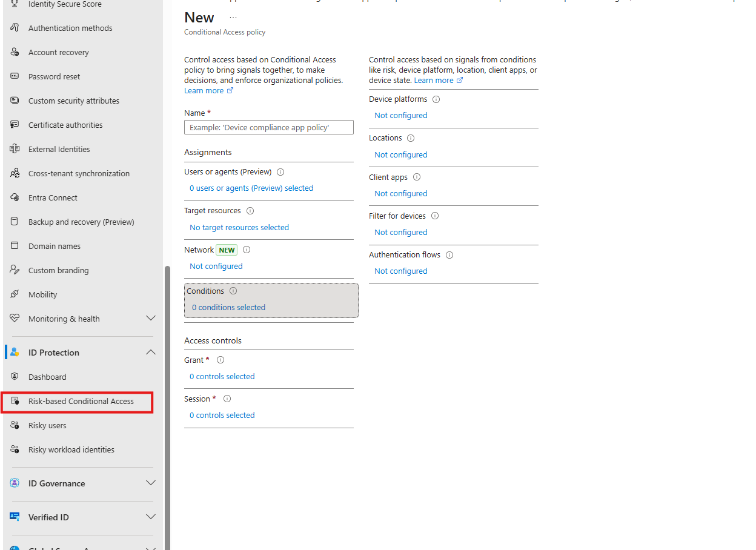Open Password reset in the sidebar

pos(54,76)
